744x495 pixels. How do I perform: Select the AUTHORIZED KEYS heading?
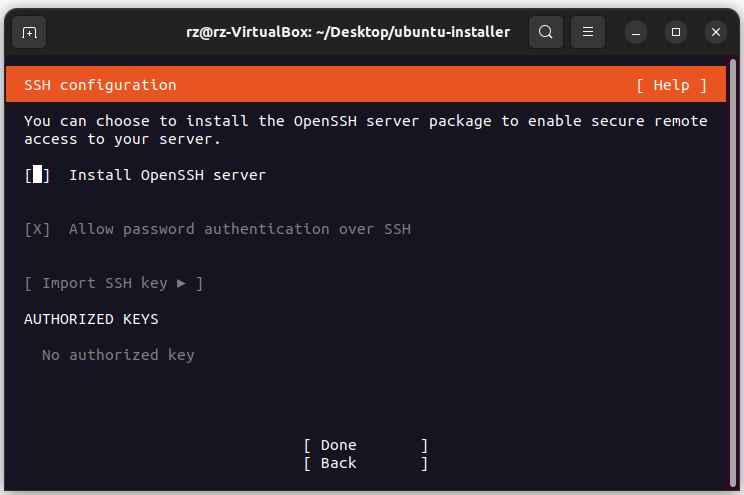pyautogui.click(x=91, y=319)
